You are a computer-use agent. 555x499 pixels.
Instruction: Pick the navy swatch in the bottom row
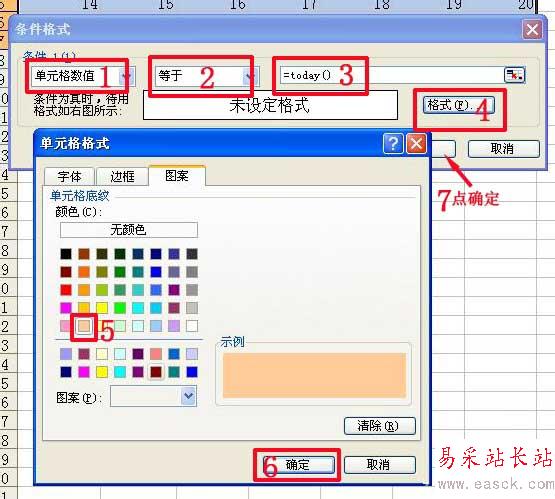coord(66,372)
